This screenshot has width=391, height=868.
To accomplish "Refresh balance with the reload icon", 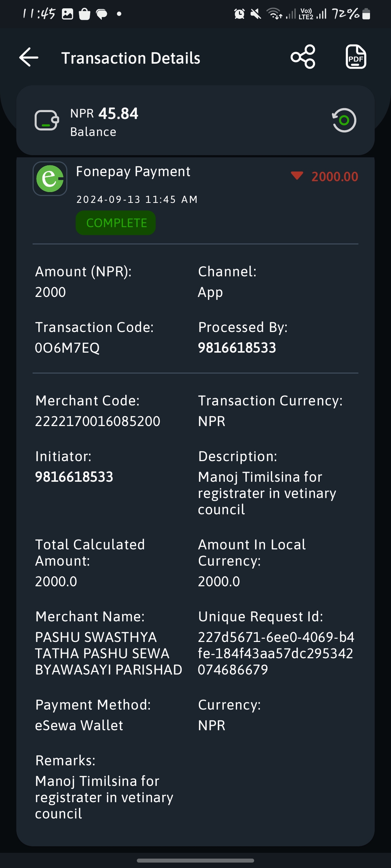I will 344,120.
